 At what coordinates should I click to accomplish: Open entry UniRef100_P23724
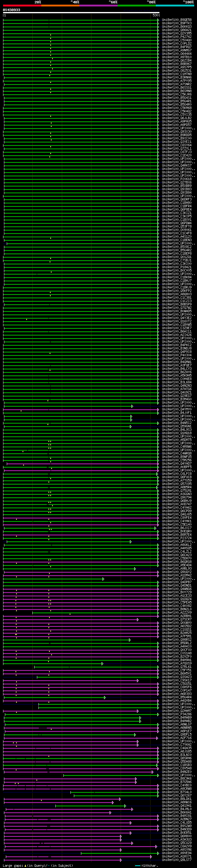point(177,538)
